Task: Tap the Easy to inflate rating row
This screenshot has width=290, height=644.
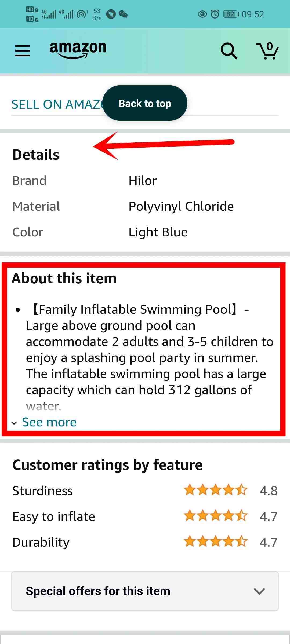Action: 145,516
